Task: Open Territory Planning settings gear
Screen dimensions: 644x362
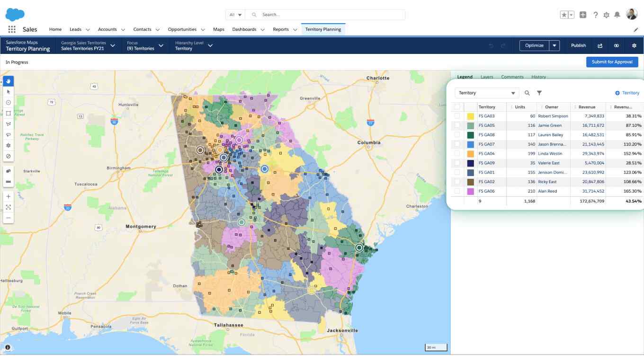Action: [634, 45]
